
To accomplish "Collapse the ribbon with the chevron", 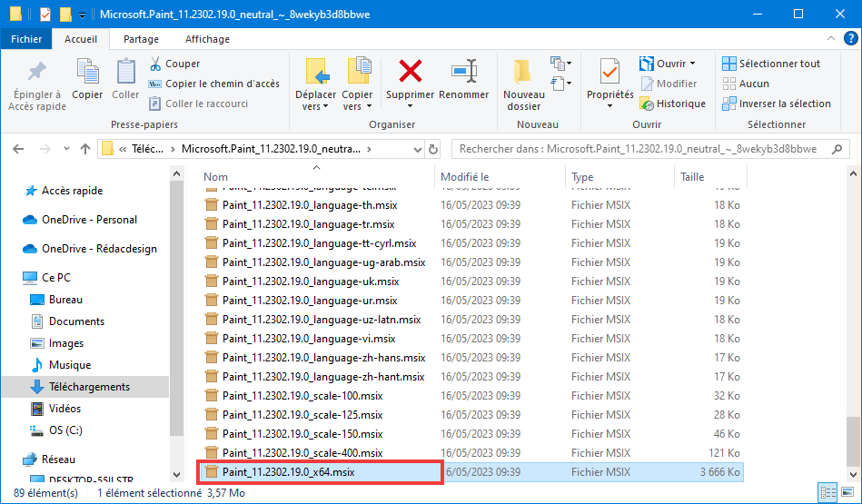I will click(x=831, y=38).
